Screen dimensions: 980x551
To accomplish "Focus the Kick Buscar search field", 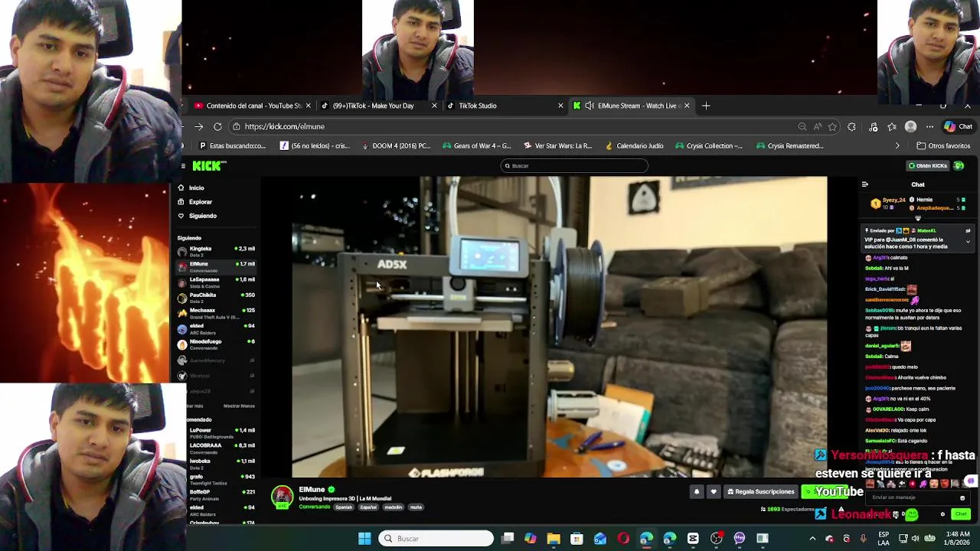I will (574, 165).
